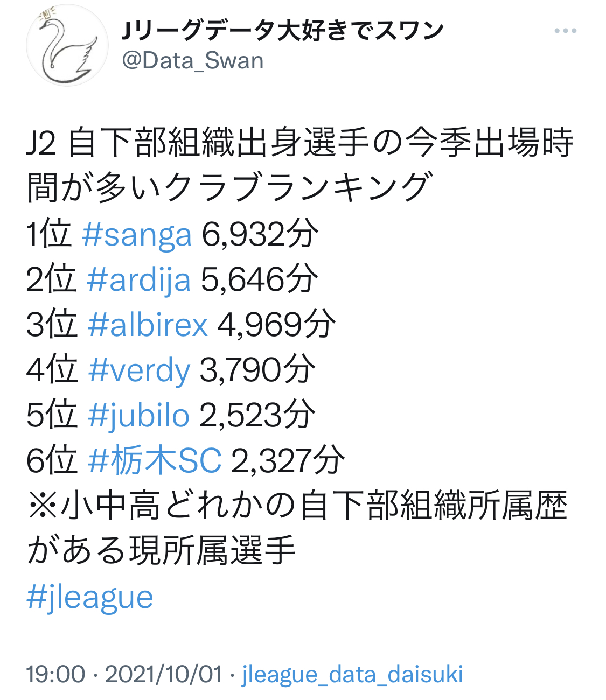This screenshot has height=700, width=606.
Task: Open the jleague_data_daisuki source link
Action: click(353, 674)
